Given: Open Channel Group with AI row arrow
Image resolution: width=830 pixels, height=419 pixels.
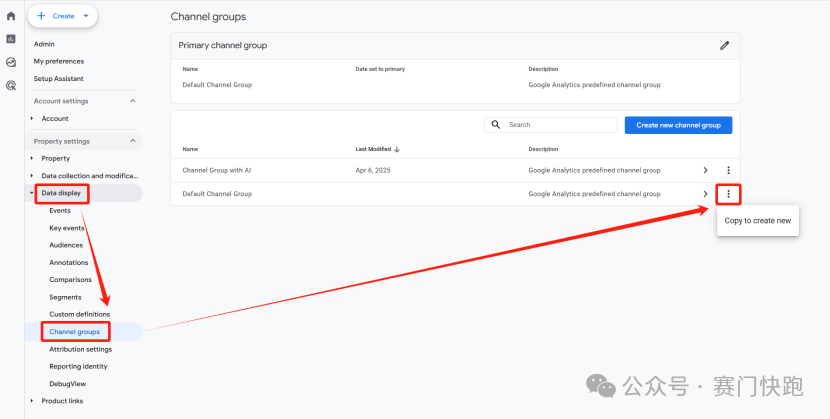Looking at the screenshot, I should (x=705, y=171).
